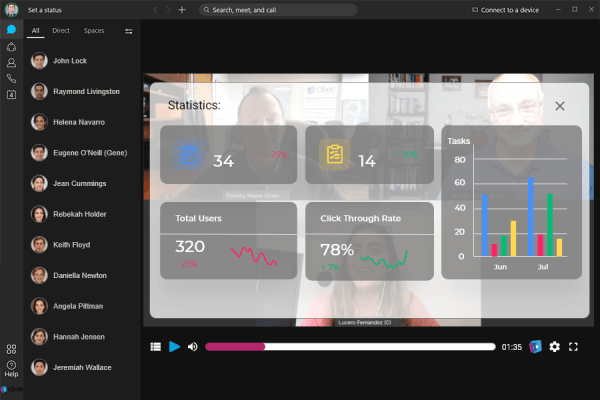Open conversation with Keith Floyd
The height and width of the screenshot is (400, 600).
[x=82, y=245]
